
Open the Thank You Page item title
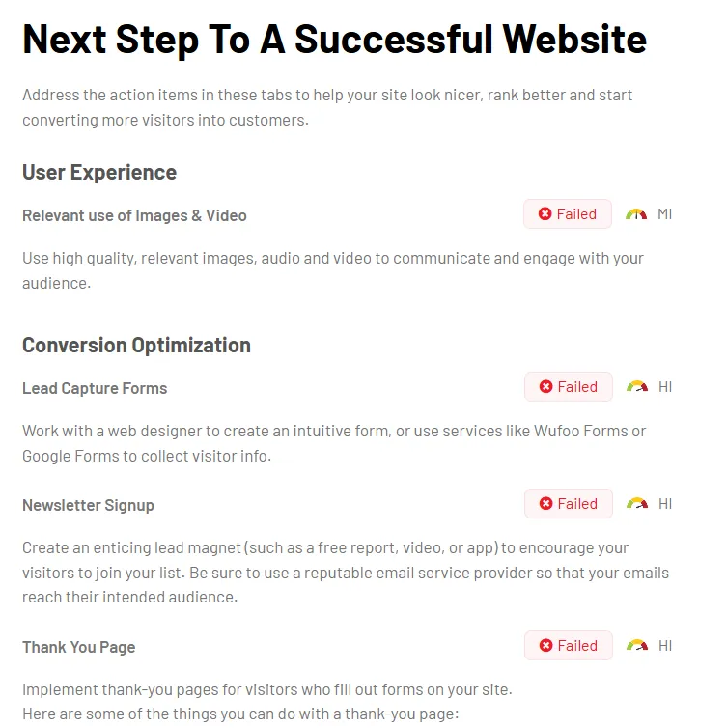[x=79, y=647]
